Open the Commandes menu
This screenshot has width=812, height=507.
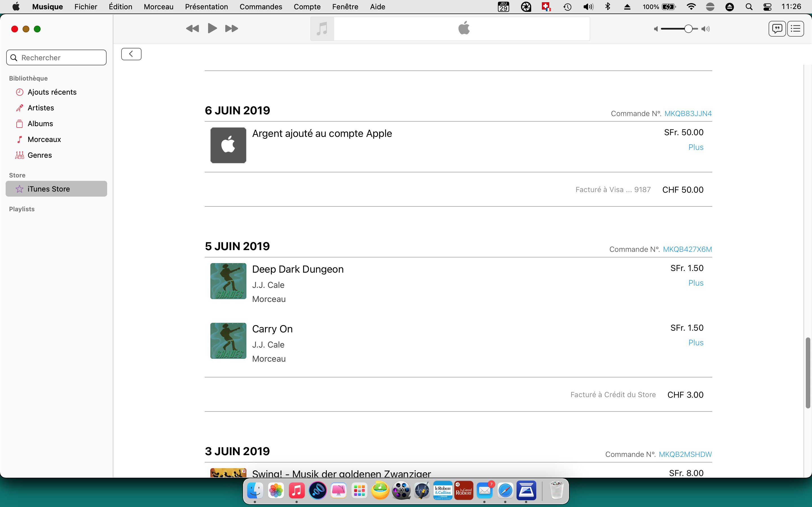coord(261,7)
